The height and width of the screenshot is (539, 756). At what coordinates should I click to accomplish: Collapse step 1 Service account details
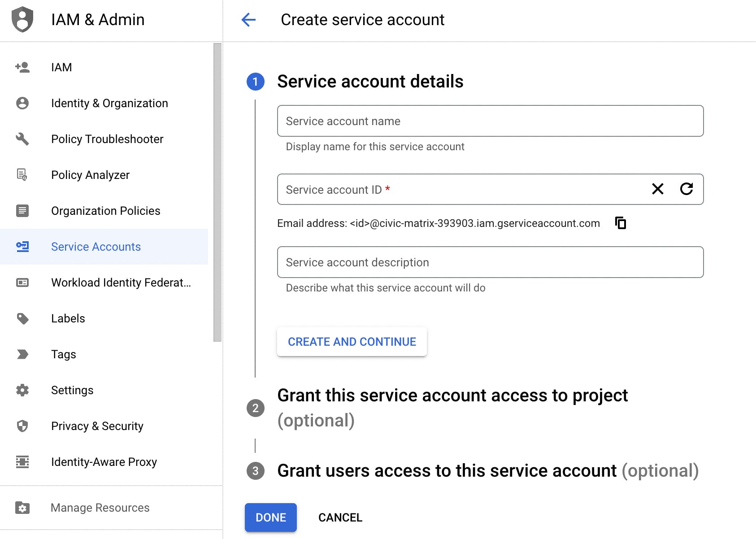[370, 82]
